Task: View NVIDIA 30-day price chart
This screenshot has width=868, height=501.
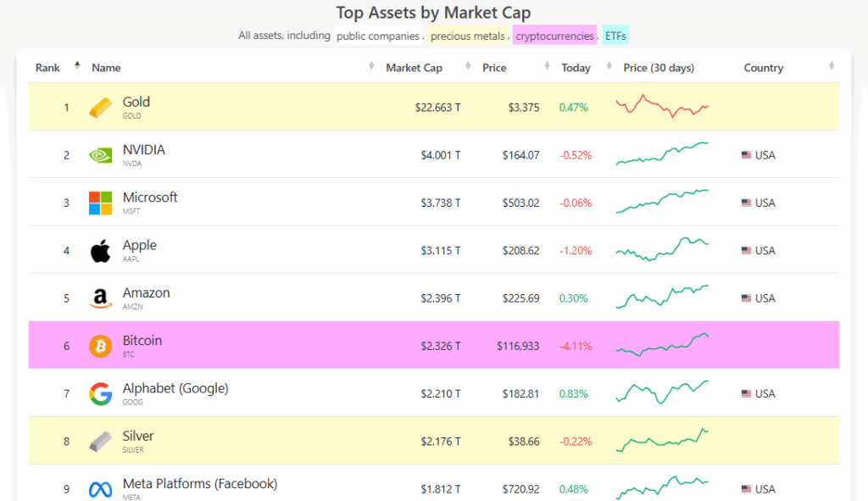Action: tap(662, 154)
